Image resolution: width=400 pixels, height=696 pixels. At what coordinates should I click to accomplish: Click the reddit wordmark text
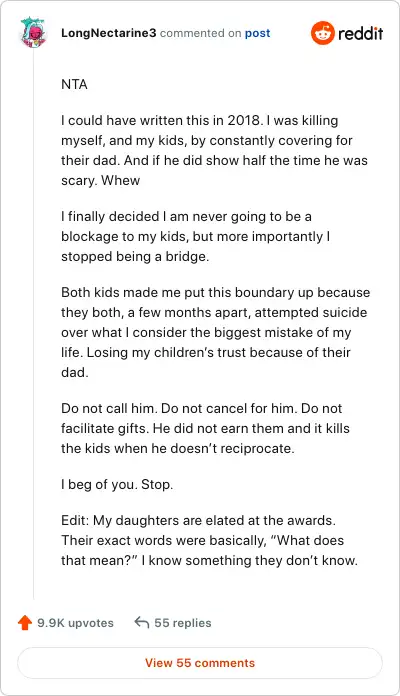[360, 33]
